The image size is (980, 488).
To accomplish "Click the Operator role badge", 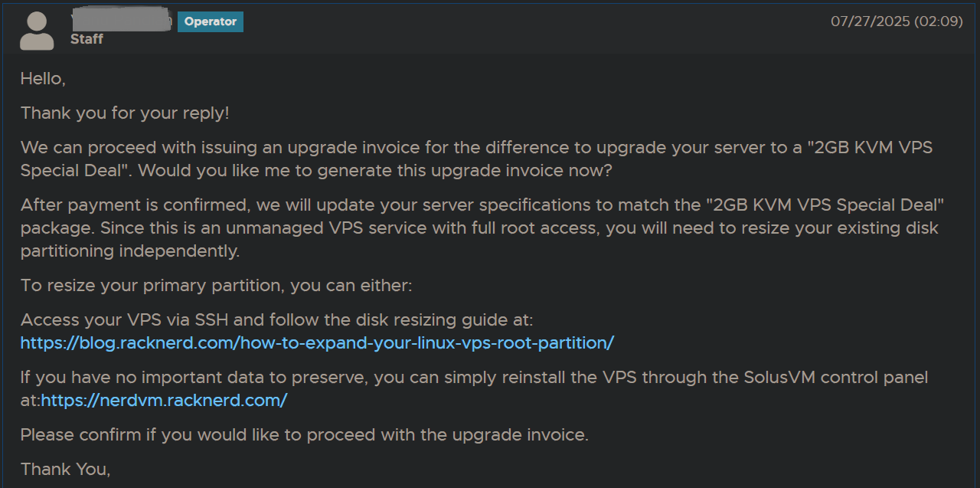I will click(210, 21).
